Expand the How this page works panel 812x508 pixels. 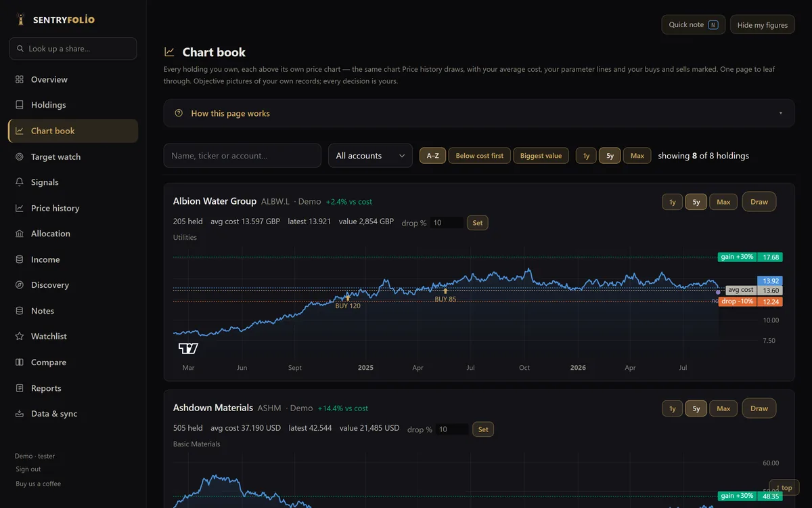click(479, 113)
